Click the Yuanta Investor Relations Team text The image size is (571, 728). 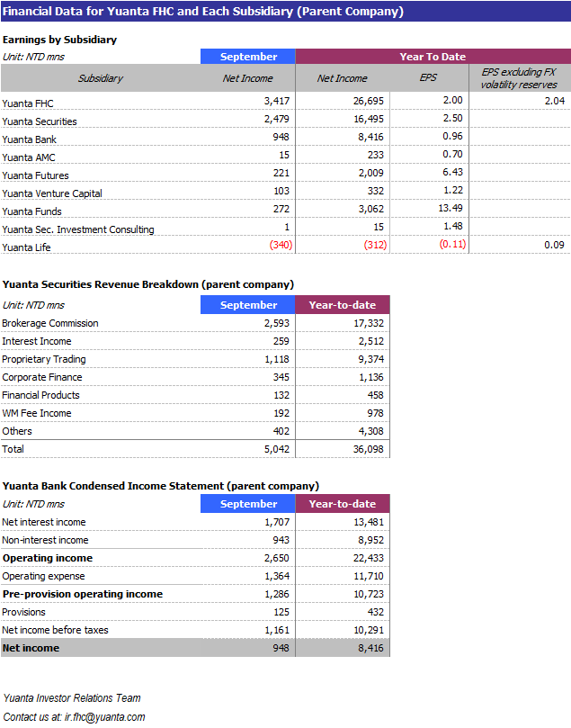[x=72, y=698]
